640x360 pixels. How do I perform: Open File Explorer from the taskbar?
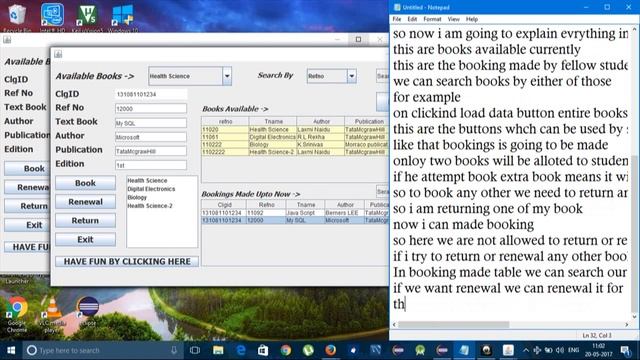pos(218,350)
